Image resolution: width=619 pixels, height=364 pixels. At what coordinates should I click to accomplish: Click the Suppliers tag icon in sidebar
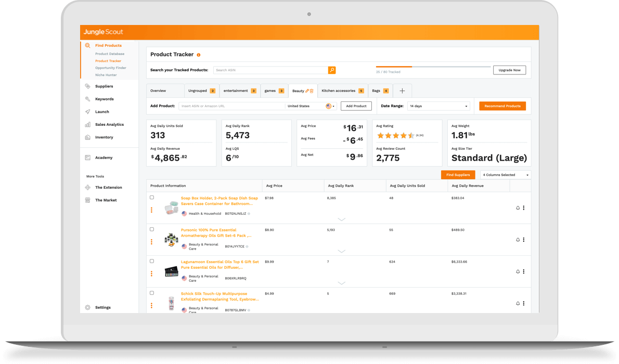coord(87,86)
